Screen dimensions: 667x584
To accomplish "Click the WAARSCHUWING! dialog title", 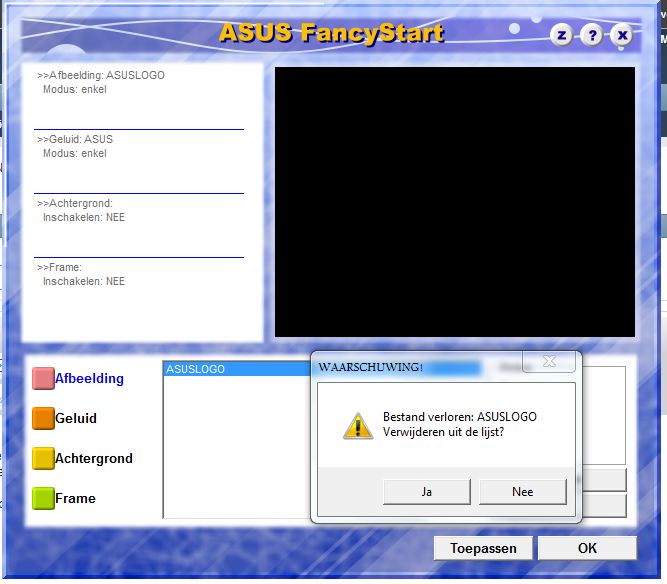I will 371,367.
